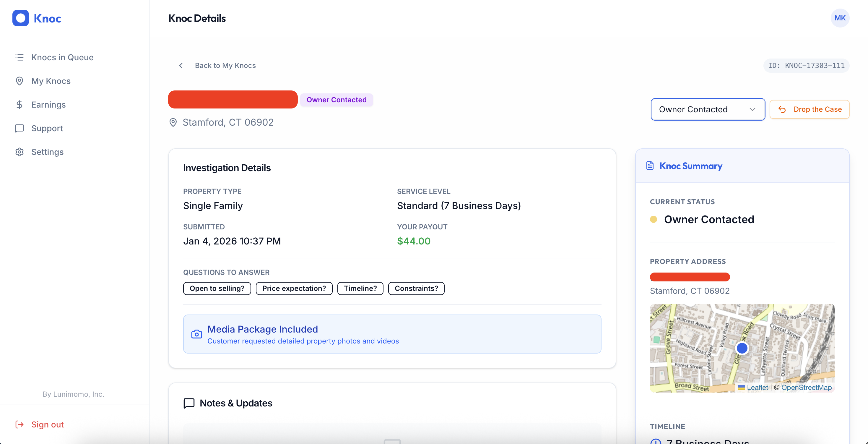This screenshot has width=868, height=444.
Task: Click the Sign out arrow icon
Action: 19,424
